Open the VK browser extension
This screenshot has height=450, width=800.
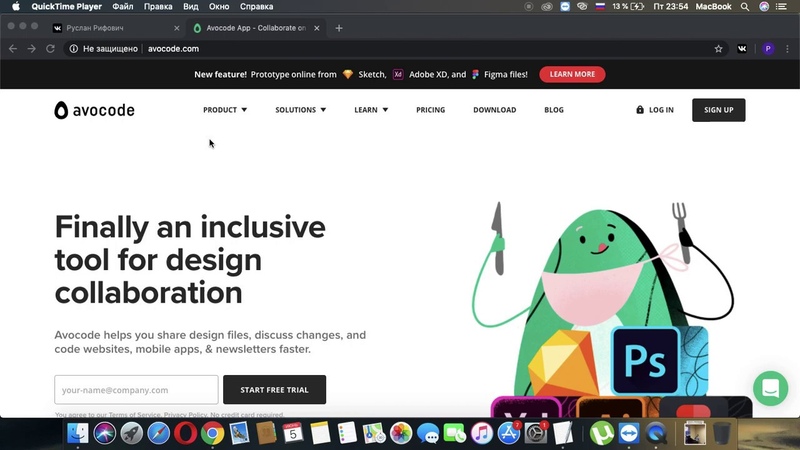point(742,48)
